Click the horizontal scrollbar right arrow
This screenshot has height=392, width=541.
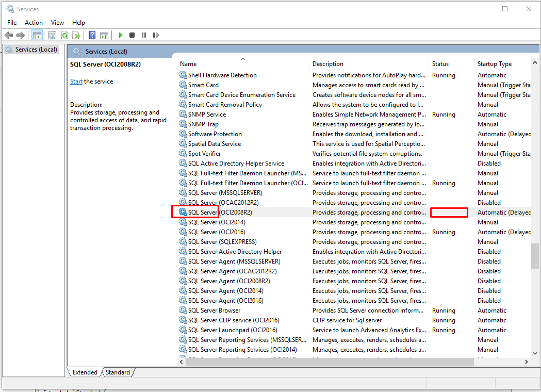[x=526, y=362]
